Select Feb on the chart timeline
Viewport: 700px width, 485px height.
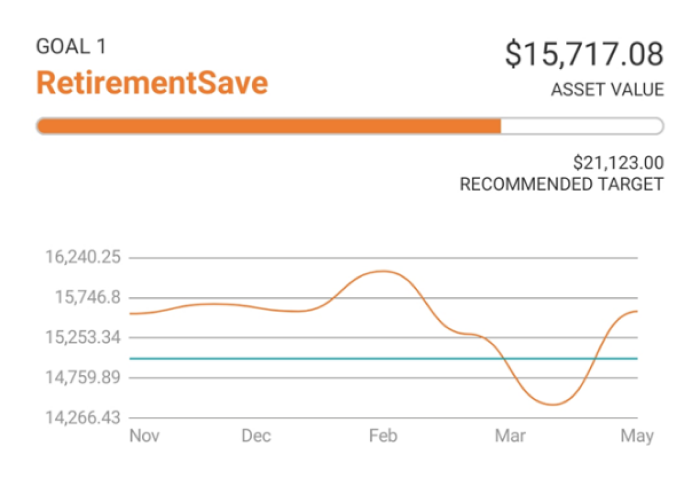click(383, 436)
